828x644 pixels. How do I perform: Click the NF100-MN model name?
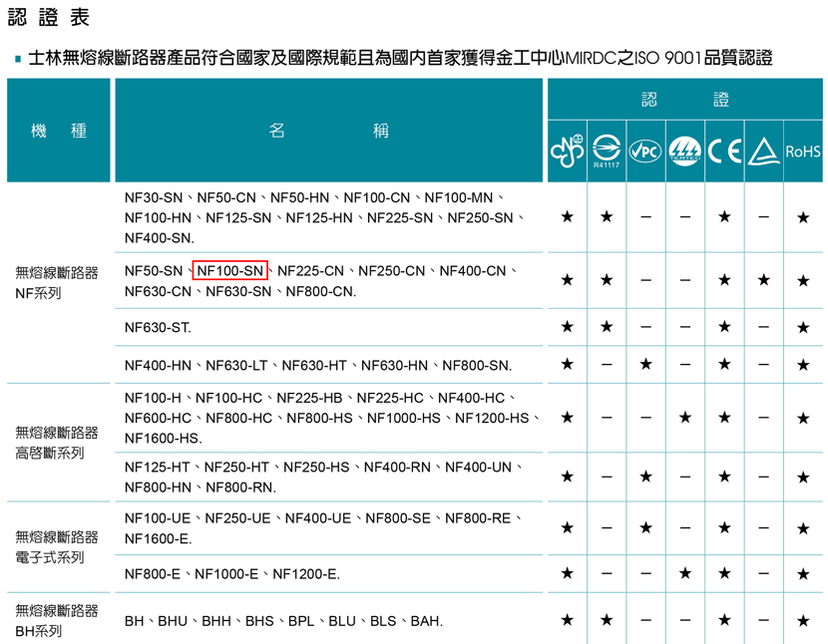pyautogui.click(x=458, y=198)
